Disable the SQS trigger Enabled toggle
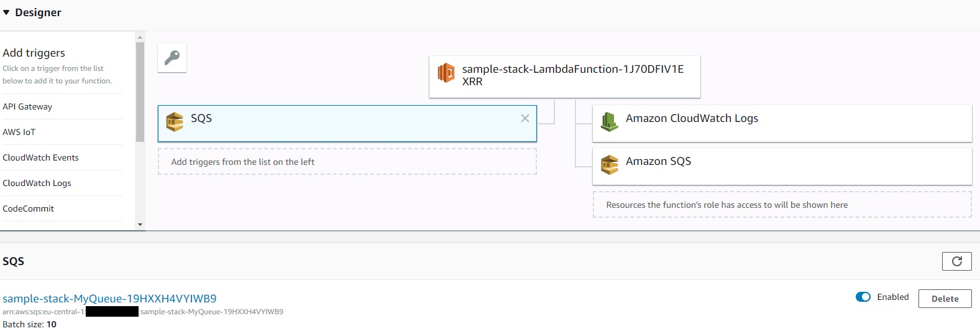The height and width of the screenshot is (336, 980). pyautogui.click(x=863, y=297)
